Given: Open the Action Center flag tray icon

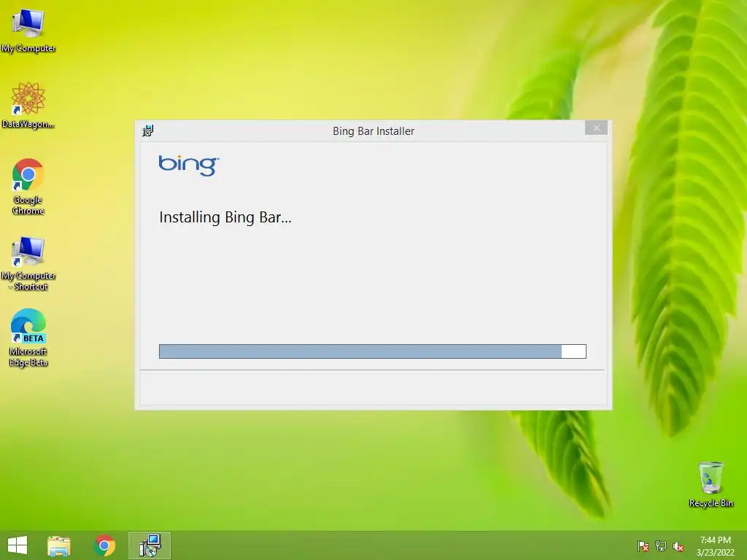Looking at the screenshot, I should coord(643,546).
